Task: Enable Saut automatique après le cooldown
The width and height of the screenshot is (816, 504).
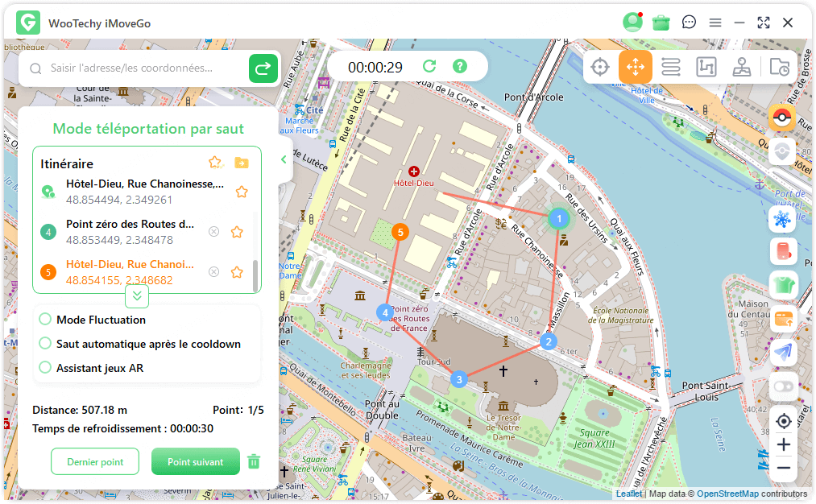Action: click(45, 344)
